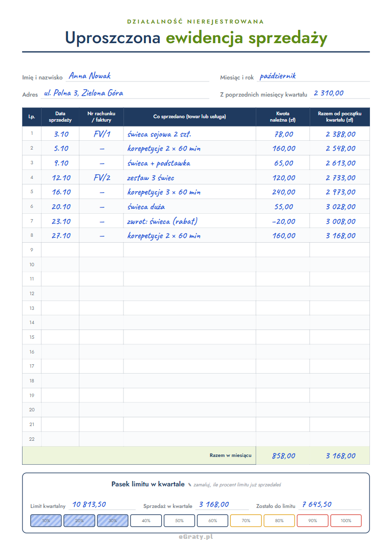Click the item "świeca sojowa 2 szt."
The height and width of the screenshot is (555, 392).
pos(159,134)
